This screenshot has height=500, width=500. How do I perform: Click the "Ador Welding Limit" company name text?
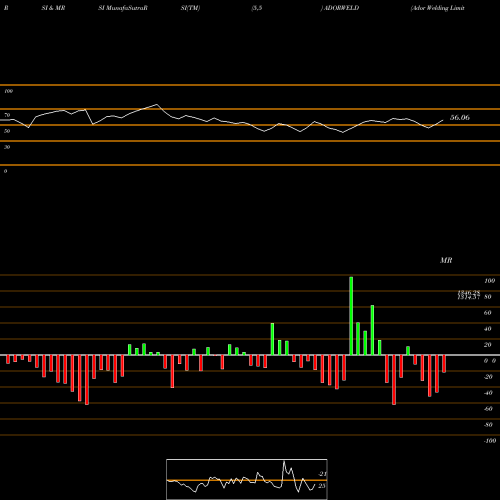click(x=438, y=8)
